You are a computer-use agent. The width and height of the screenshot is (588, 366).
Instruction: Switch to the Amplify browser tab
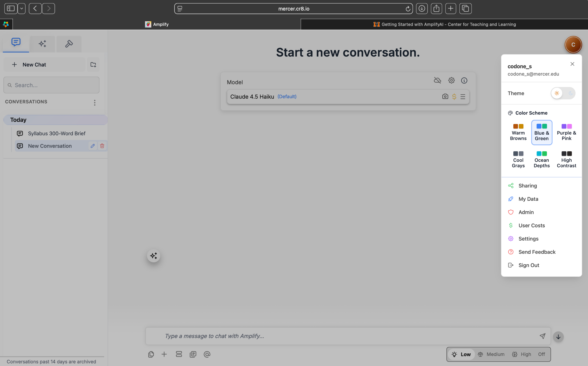157,24
